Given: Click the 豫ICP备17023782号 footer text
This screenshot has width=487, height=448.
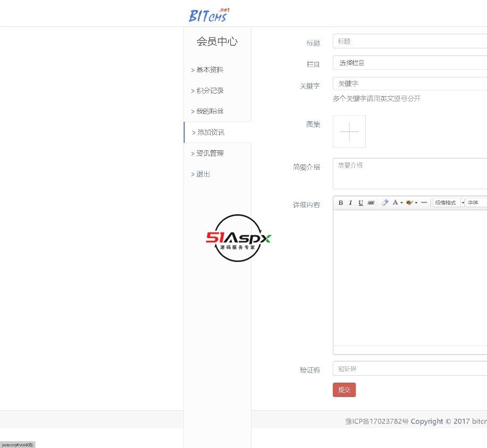Looking at the screenshot, I should click(377, 421).
